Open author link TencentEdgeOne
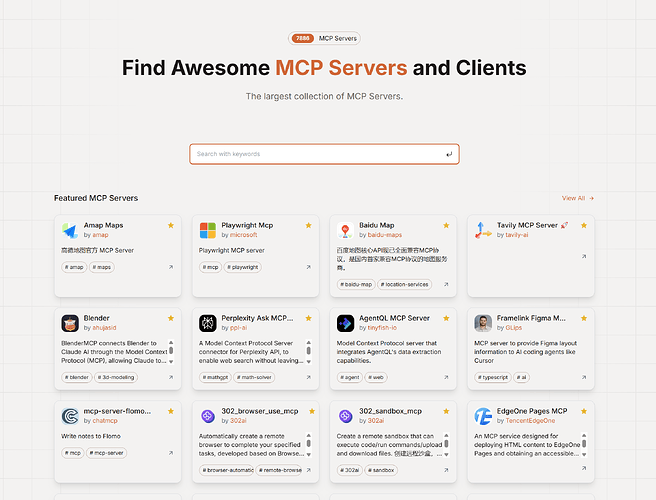Viewport: 656px width, 500px height. point(530,421)
